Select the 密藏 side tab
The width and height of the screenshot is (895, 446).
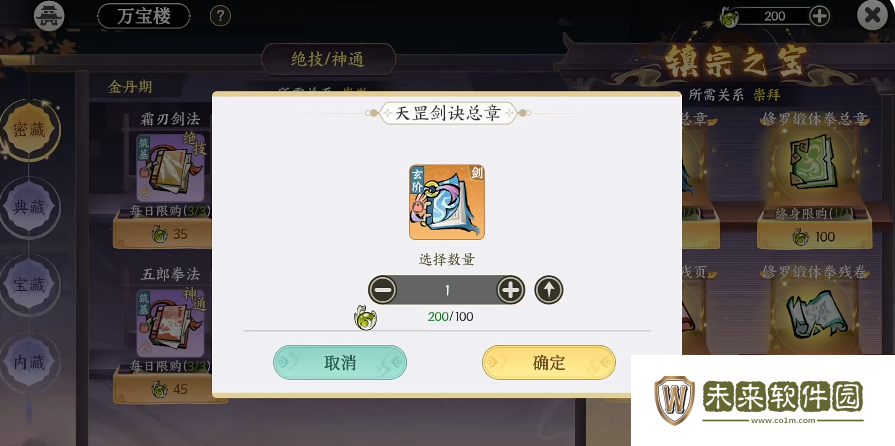29,130
